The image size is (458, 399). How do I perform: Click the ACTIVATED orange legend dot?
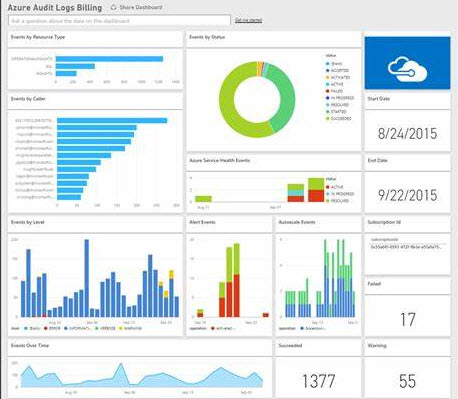tap(328, 77)
